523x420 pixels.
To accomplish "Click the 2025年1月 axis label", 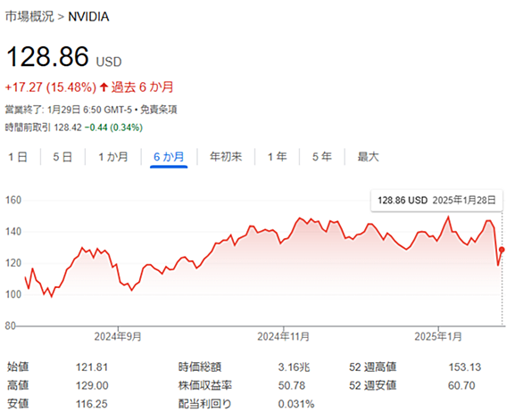I will [438, 337].
